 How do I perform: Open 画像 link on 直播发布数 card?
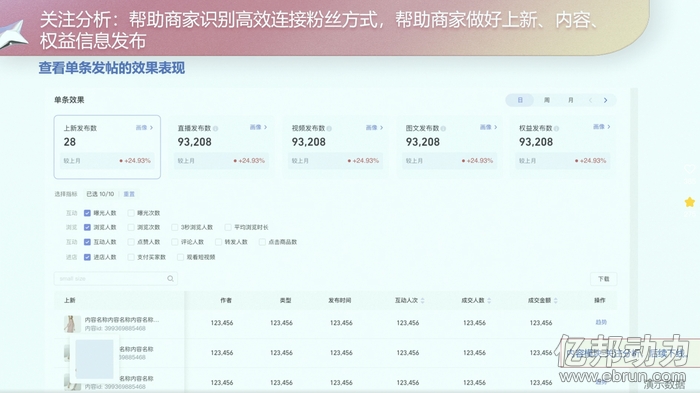[x=258, y=127]
